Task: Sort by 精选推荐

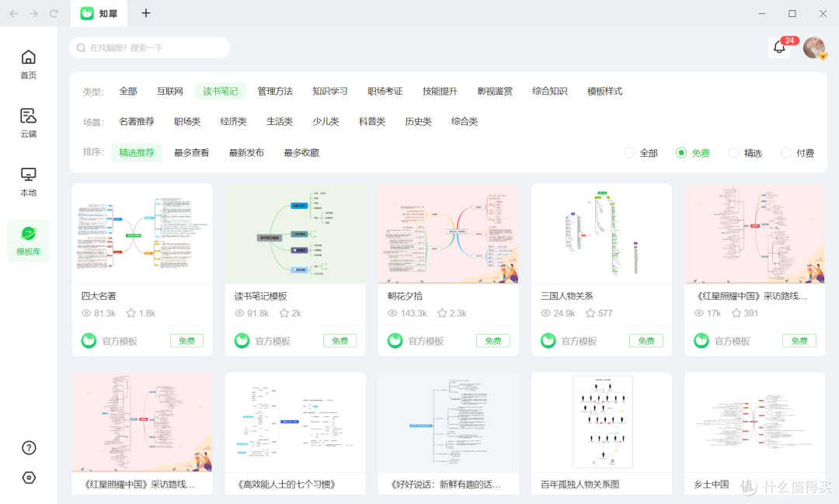Action: click(x=137, y=152)
